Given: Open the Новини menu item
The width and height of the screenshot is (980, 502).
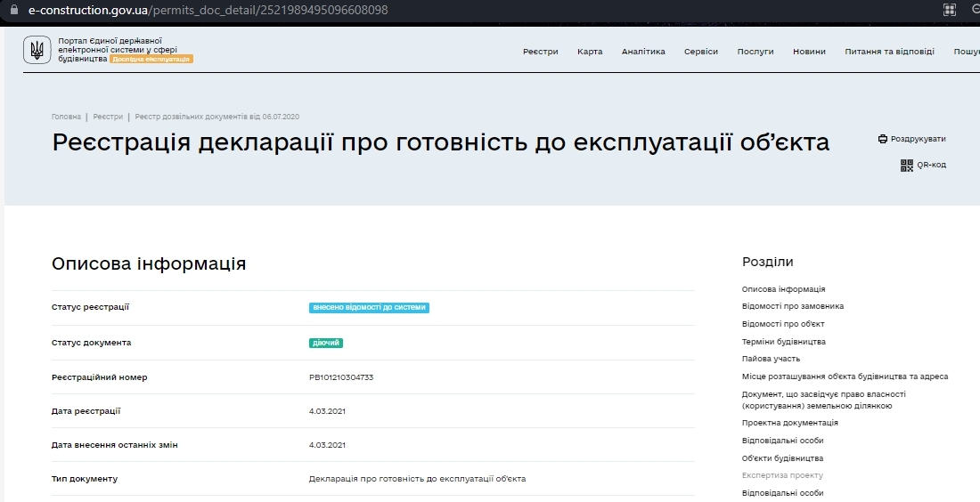Looking at the screenshot, I should 809,52.
